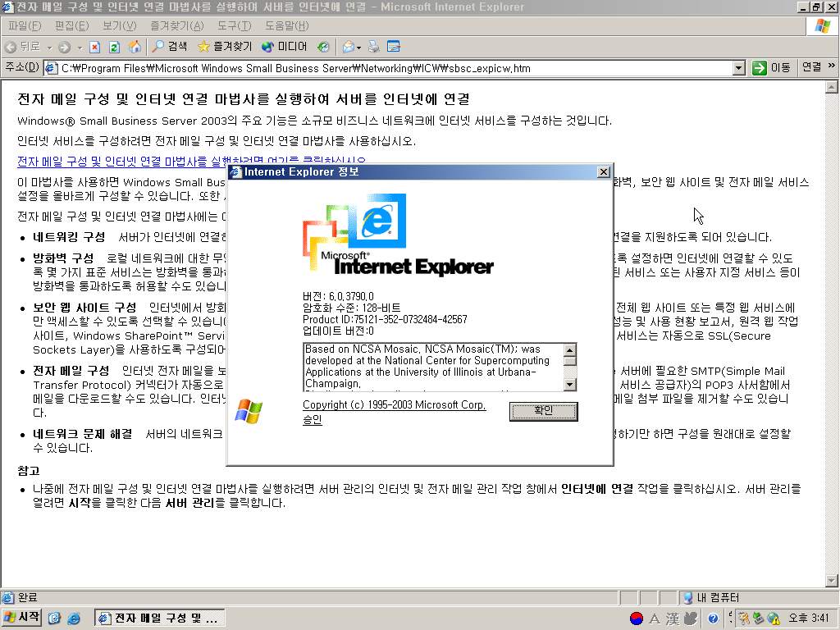Open the 도움말(H) menu
The image size is (840, 630).
pyautogui.click(x=286, y=25)
